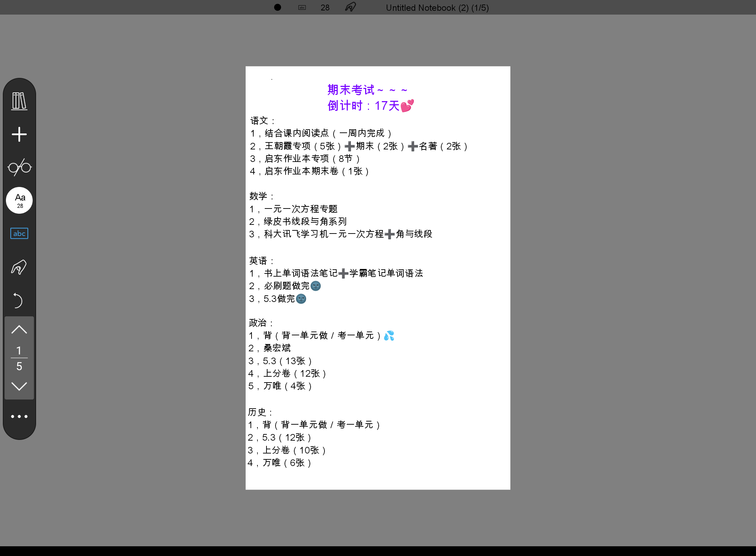This screenshot has width=756, height=556.
Task: Go to previous page with up chevron
Action: pyautogui.click(x=19, y=330)
